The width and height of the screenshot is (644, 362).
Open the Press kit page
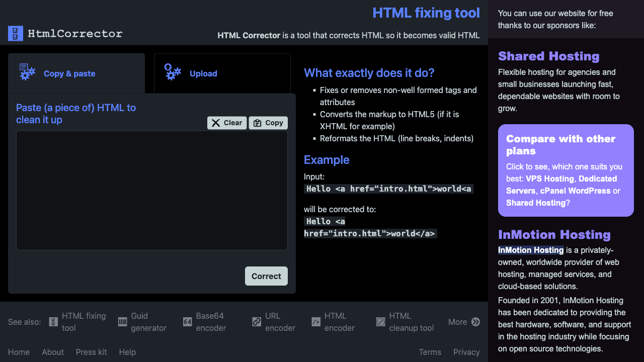[x=91, y=352]
